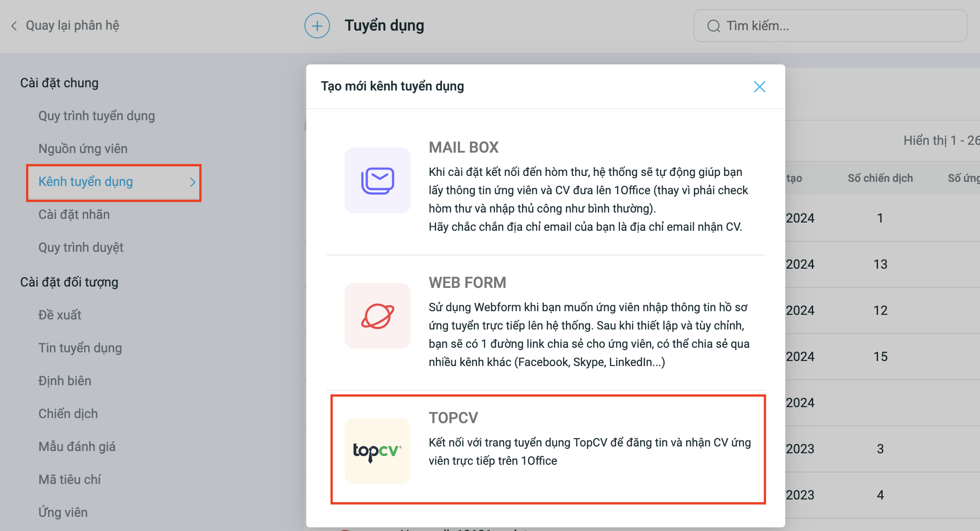Open Quy trình duyệt in sidebar

click(81, 248)
